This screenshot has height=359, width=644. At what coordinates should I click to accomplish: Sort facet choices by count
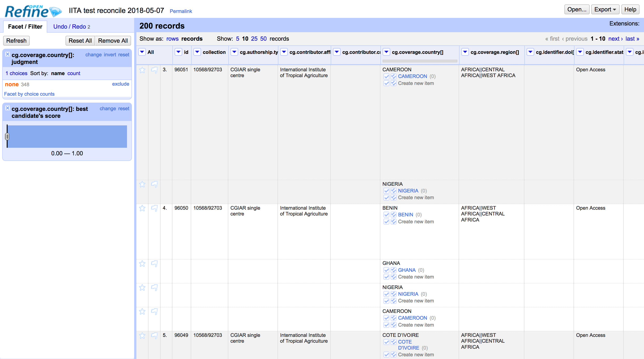74,74
